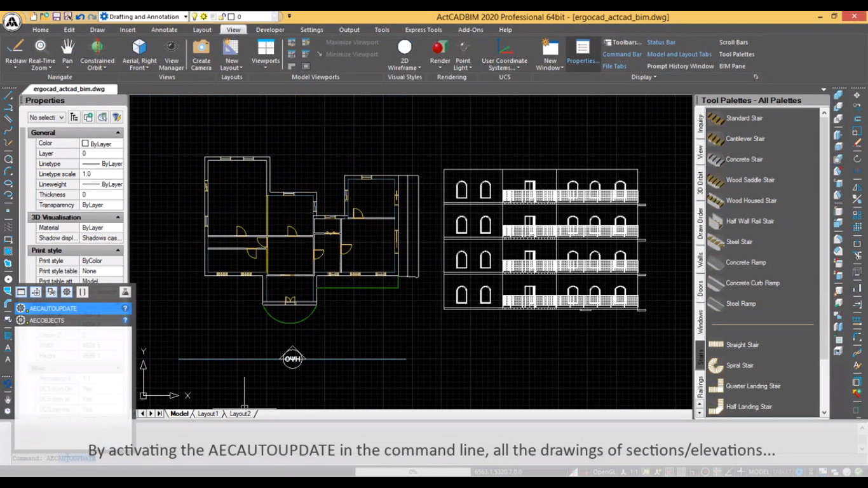Image resolution: width=868 pixels, height=488 pixels.
Task: Click the braces icon in suggestion popup
Action: pos(82,292)
